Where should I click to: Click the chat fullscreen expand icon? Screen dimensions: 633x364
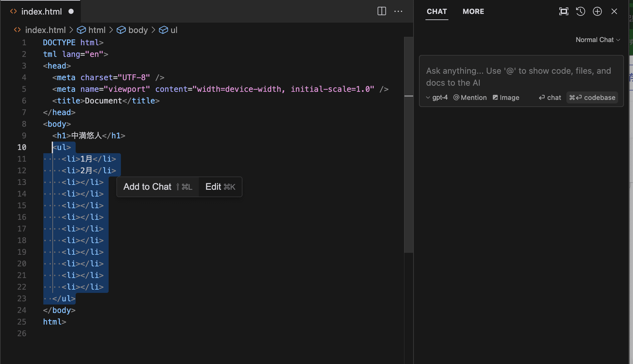click(x=563, y=11)
